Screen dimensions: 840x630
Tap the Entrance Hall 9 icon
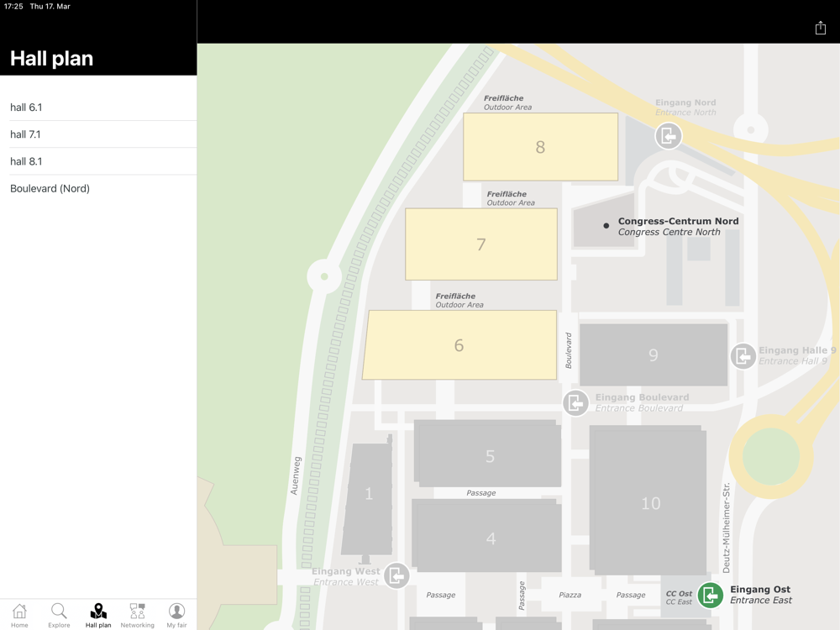tap(743, 356)
